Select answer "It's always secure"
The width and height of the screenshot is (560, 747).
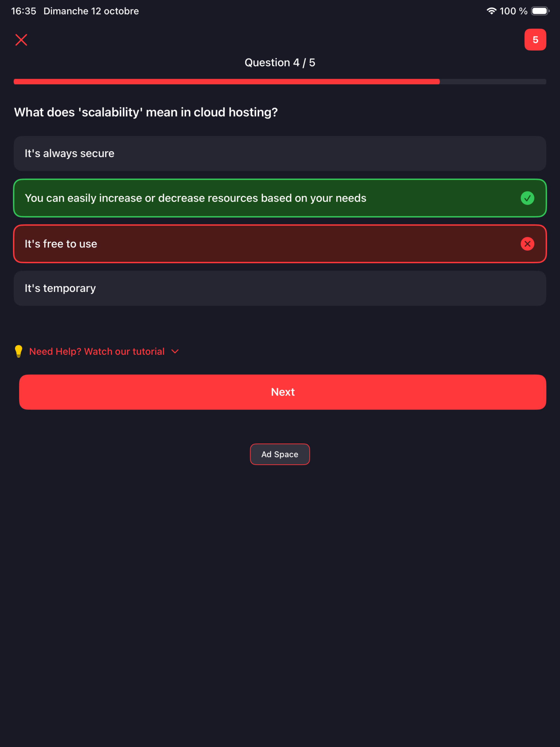pos(280,154)
